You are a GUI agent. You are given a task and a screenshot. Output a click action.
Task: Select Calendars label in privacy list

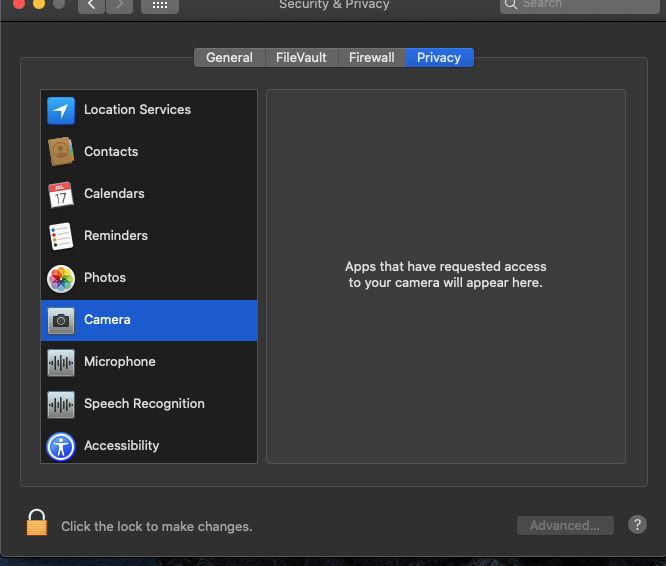click(x=114, y=194)
